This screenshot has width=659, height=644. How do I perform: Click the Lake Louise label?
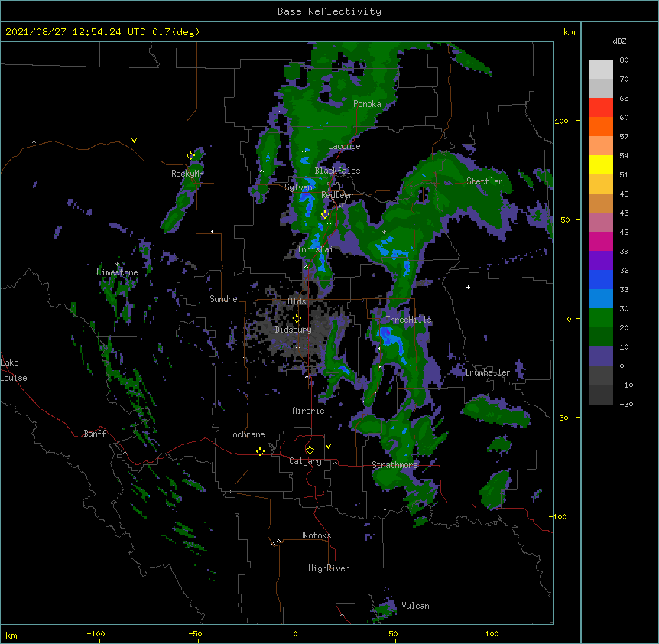pyautogui.click(x=14, y=370)
